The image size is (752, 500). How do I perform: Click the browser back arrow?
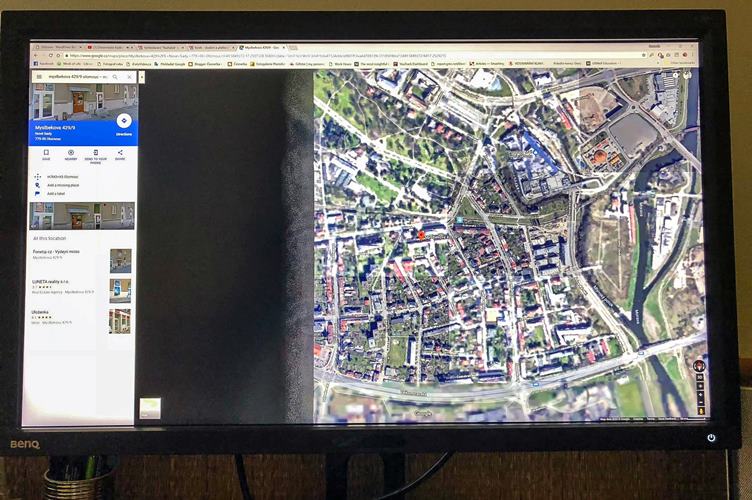click(35, 56)
